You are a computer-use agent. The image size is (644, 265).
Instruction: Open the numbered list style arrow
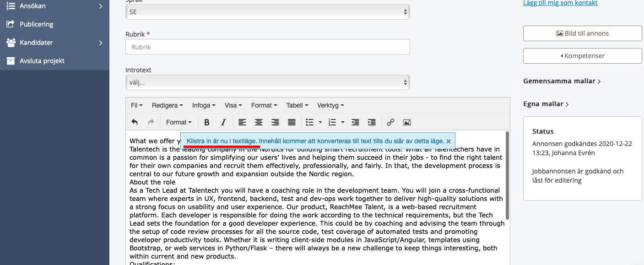342,122
